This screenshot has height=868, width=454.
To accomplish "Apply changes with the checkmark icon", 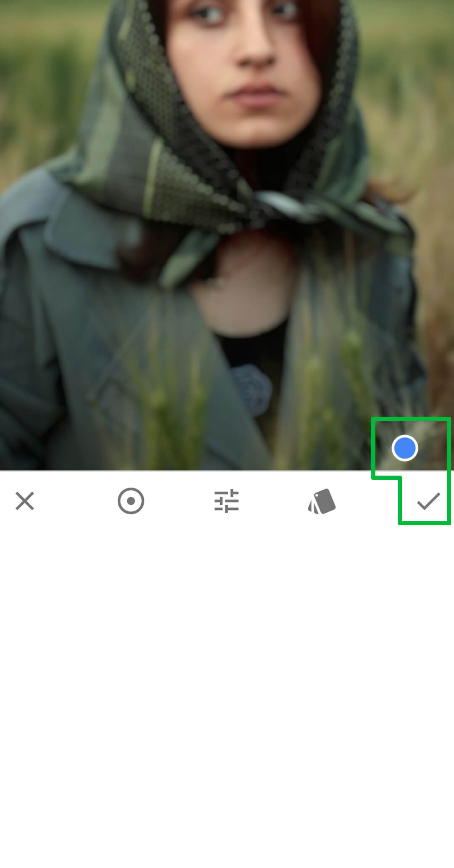I will tap(428, 501).
